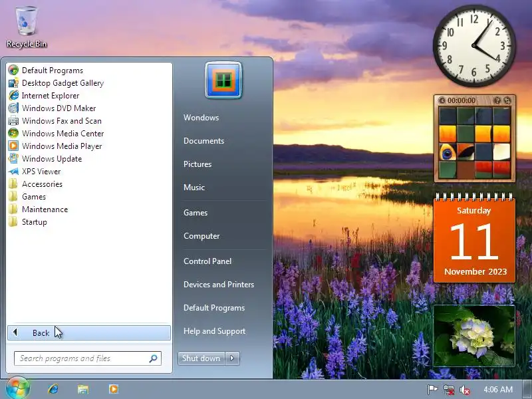
Task: Click the Windows Update icon
Action: click(x=13, y=159)
